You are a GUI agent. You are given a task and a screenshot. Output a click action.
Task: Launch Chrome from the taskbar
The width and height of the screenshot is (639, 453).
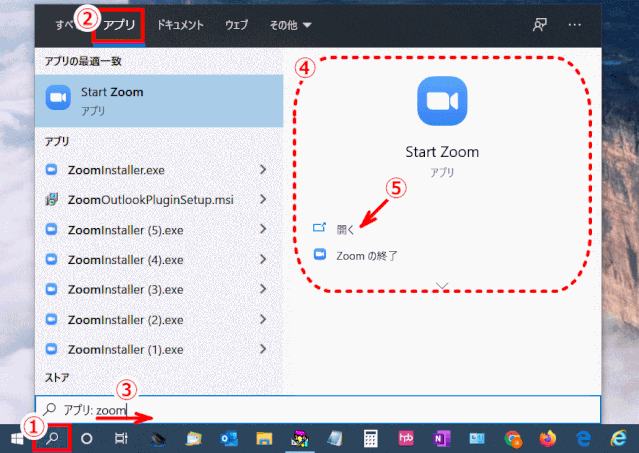coord(513,439)
